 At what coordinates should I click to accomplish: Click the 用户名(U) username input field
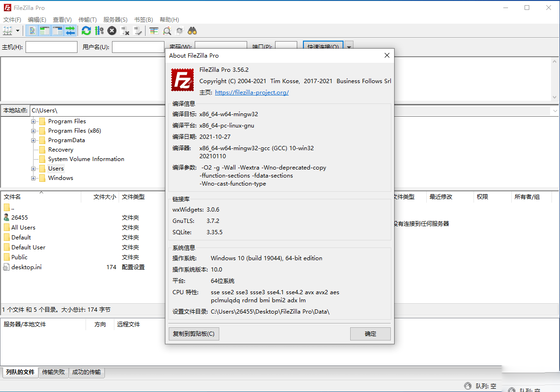click(138, 47)
